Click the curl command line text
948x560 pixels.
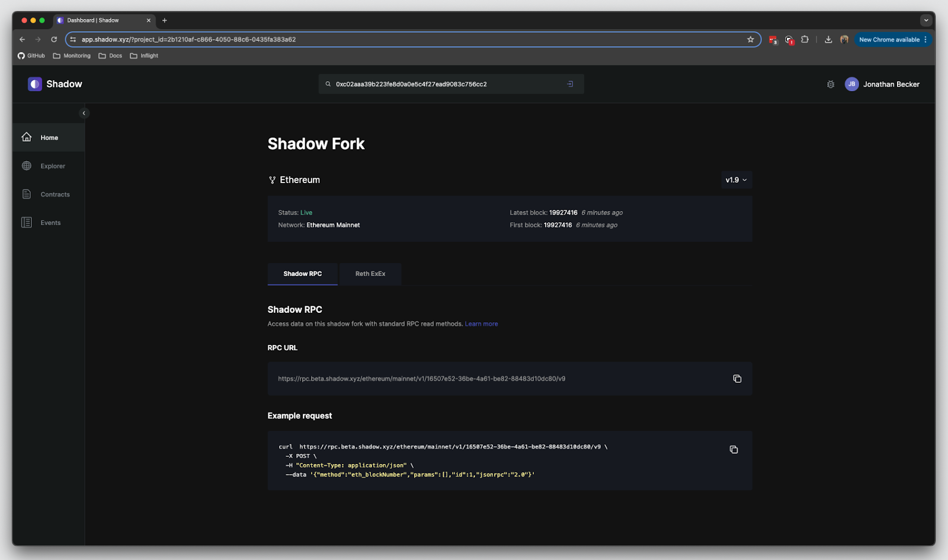click(x=443, y=447)
